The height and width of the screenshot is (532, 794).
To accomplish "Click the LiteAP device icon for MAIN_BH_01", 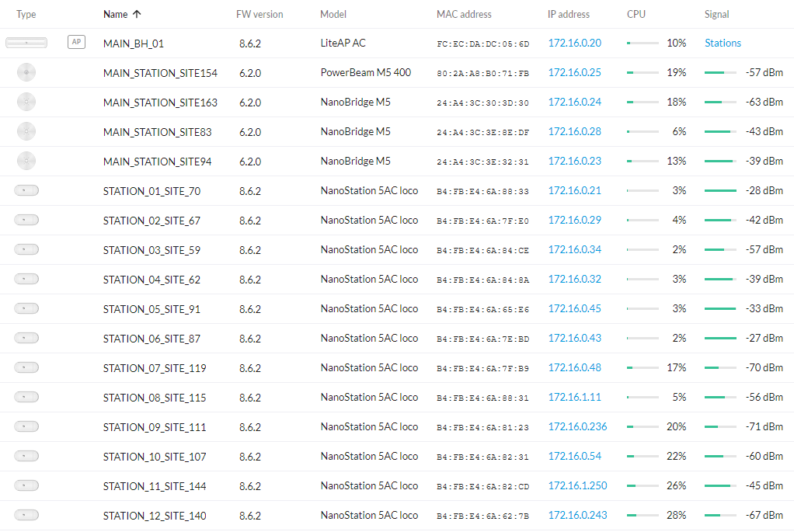I will (x=26, y=43).
